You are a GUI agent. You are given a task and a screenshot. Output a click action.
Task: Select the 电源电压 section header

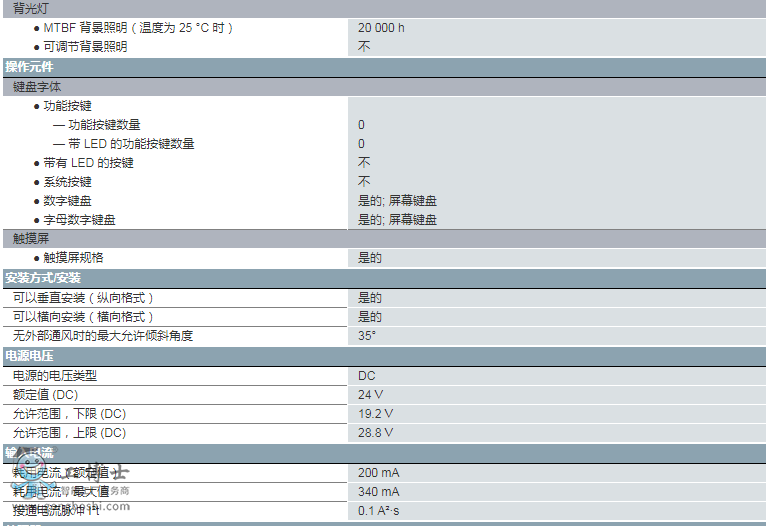[29, 356]
